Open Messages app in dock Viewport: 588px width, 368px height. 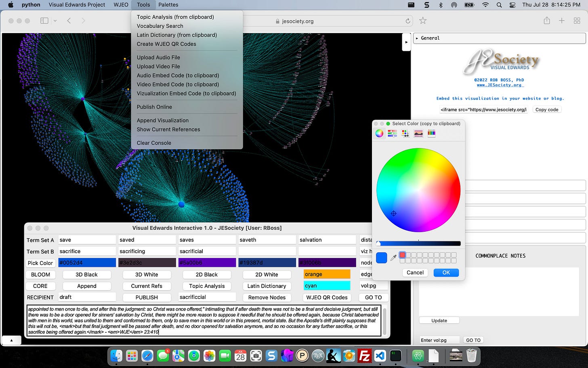[x=163, y=356]
